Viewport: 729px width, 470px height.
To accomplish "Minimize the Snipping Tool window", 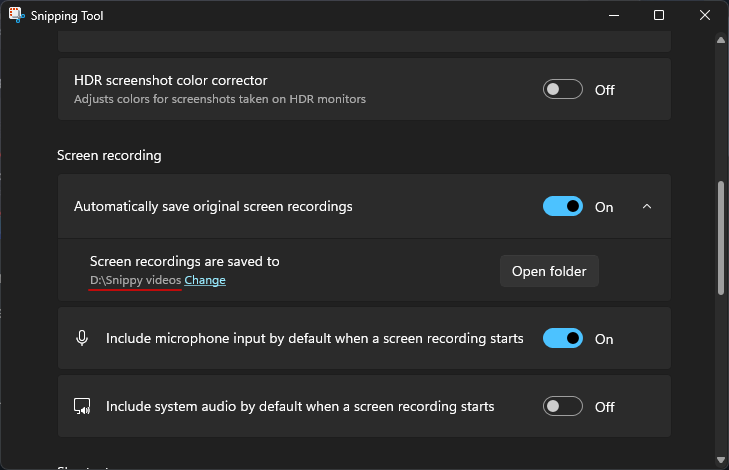I will click(x=611, y=16).
